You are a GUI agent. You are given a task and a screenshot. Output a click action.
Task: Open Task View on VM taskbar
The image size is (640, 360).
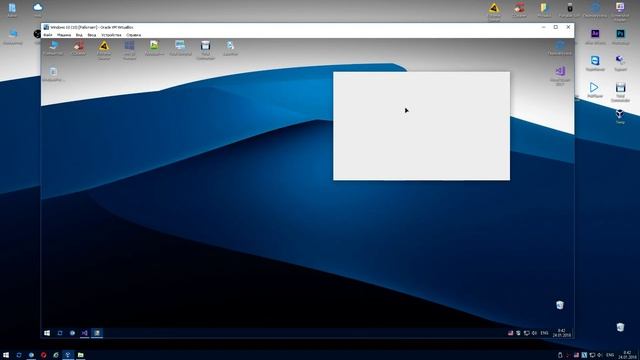pyautogui.click(x=60, y=333)
